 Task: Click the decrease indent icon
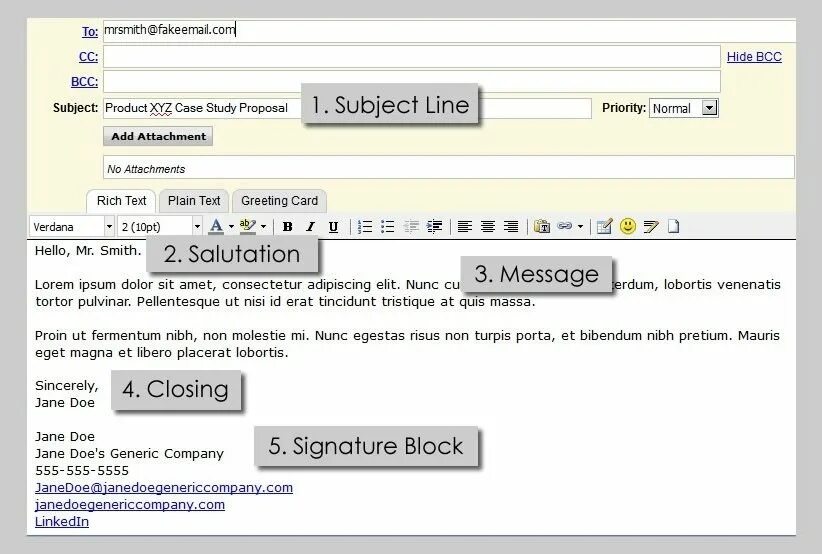coord(411,226)
